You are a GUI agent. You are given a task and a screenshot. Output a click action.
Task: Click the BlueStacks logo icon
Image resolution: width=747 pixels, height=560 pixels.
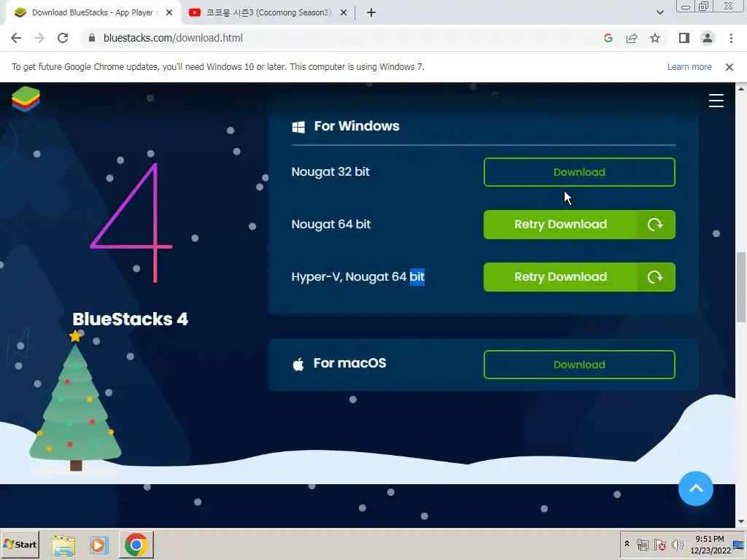[x=26, y=99]
